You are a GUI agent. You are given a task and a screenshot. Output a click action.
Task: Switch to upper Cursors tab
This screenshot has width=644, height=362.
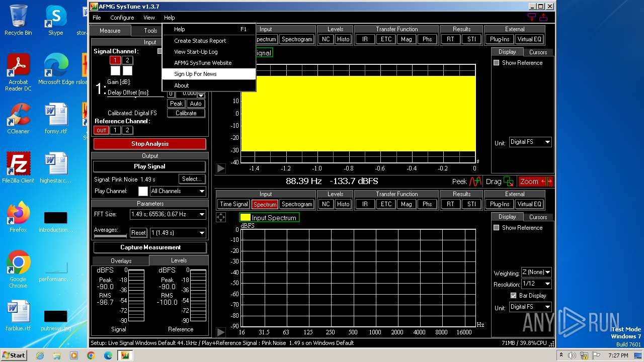[538, 52]
